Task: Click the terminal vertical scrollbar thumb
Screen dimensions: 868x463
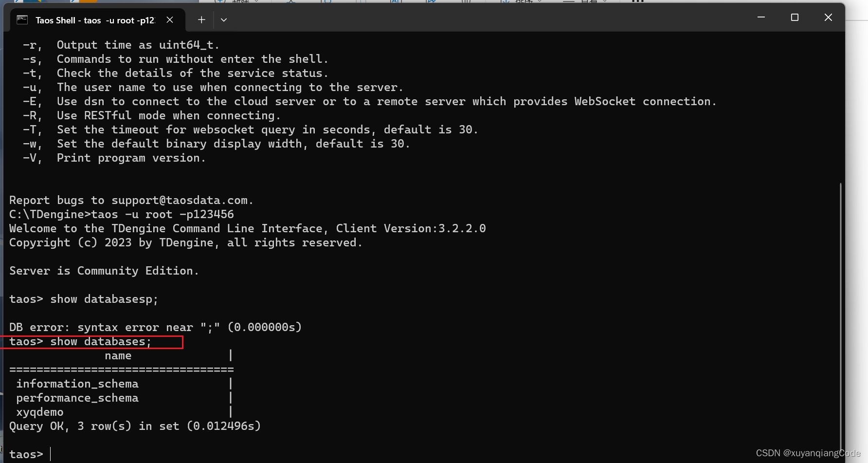Action: point(840,312)
